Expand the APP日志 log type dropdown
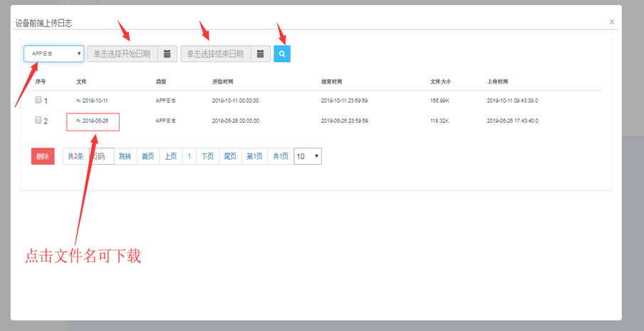This screenshot has width=644, height=331. [x=54, y=54]
